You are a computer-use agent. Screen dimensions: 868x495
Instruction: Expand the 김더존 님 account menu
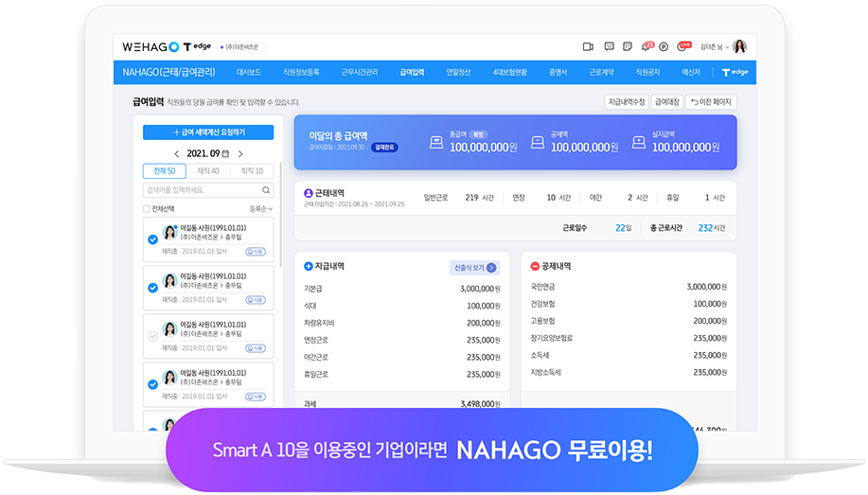click(714, 47)
